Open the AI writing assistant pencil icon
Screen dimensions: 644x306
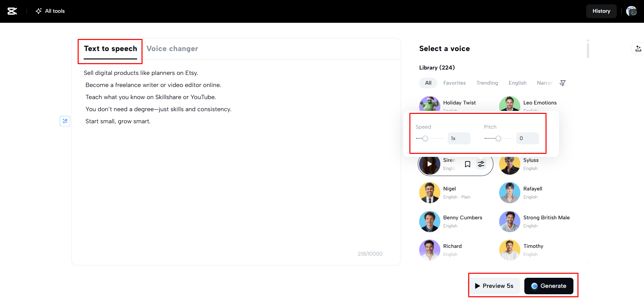65,121
